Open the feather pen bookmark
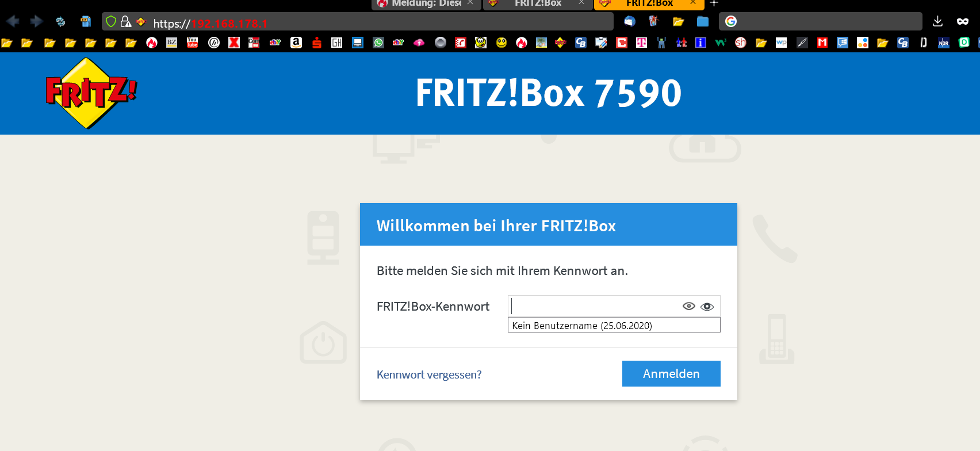 point(802,43)
